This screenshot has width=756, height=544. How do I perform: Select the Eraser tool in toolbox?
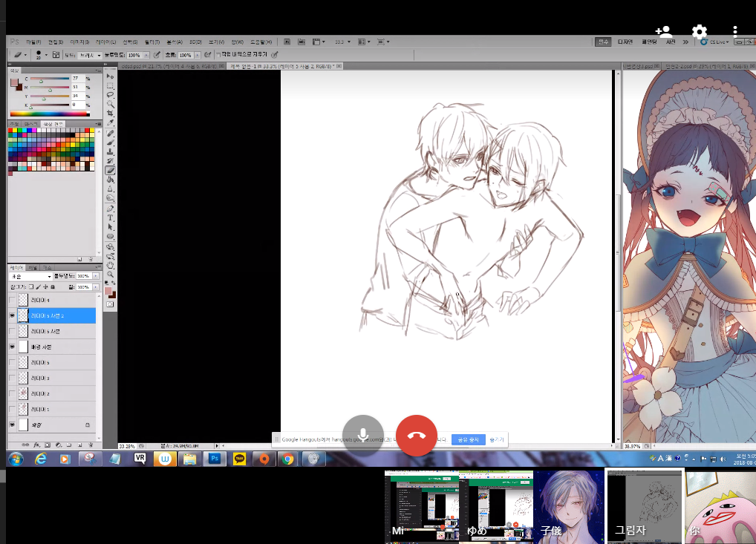tap(111, 170)
